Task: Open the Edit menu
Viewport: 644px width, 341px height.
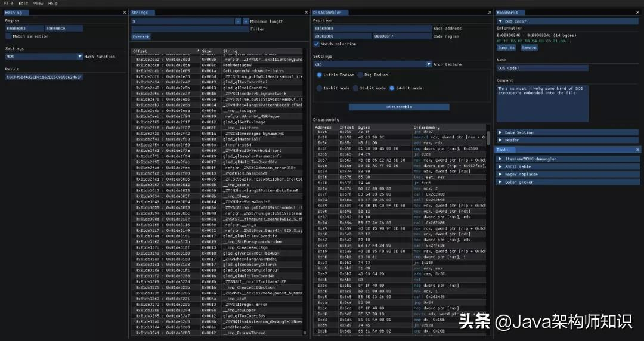Action: 23,4
